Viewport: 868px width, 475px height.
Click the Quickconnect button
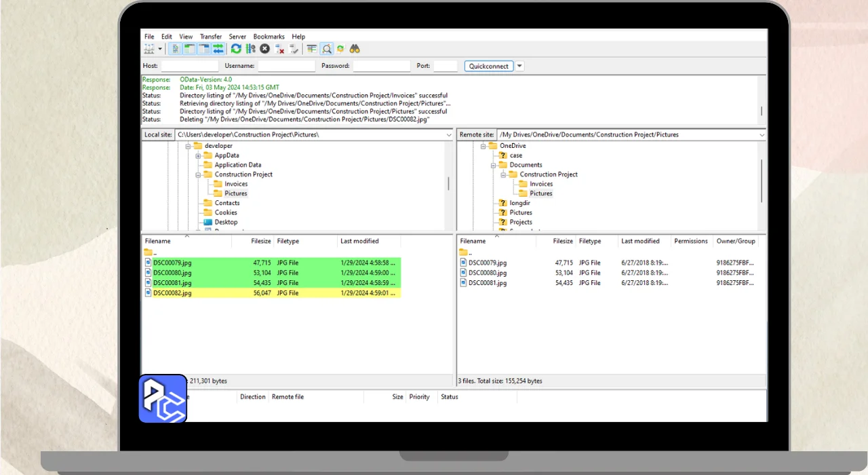point(489,66)
